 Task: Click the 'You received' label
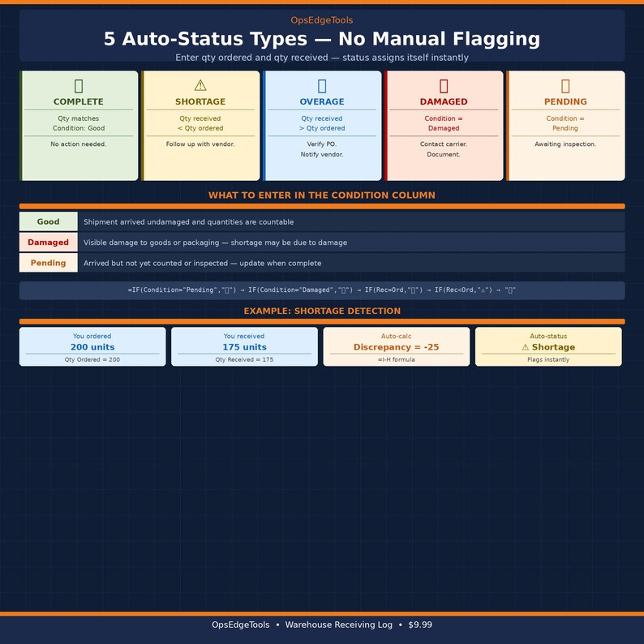coord(244,336)
